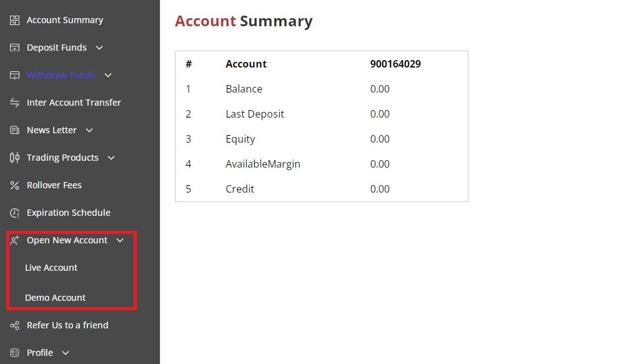Expand the Trading Products chevron
The height and width of the screenshot is (364, 644).
[111, 158]
